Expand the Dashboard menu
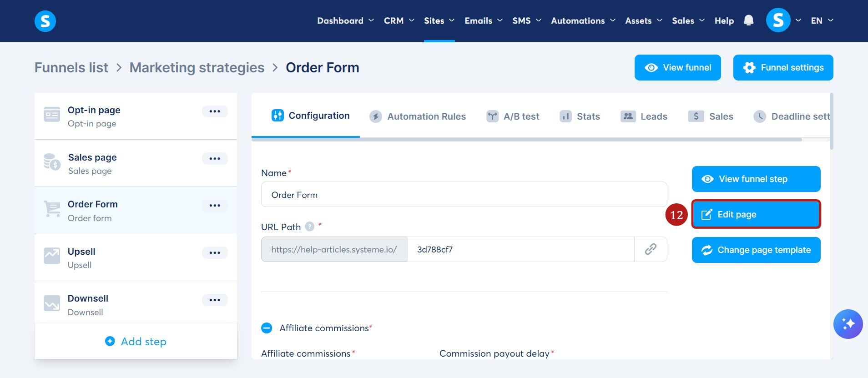Image resolution: width=868 pixels, height=378 pixels. pyautogui.click(x=345, y=20)
